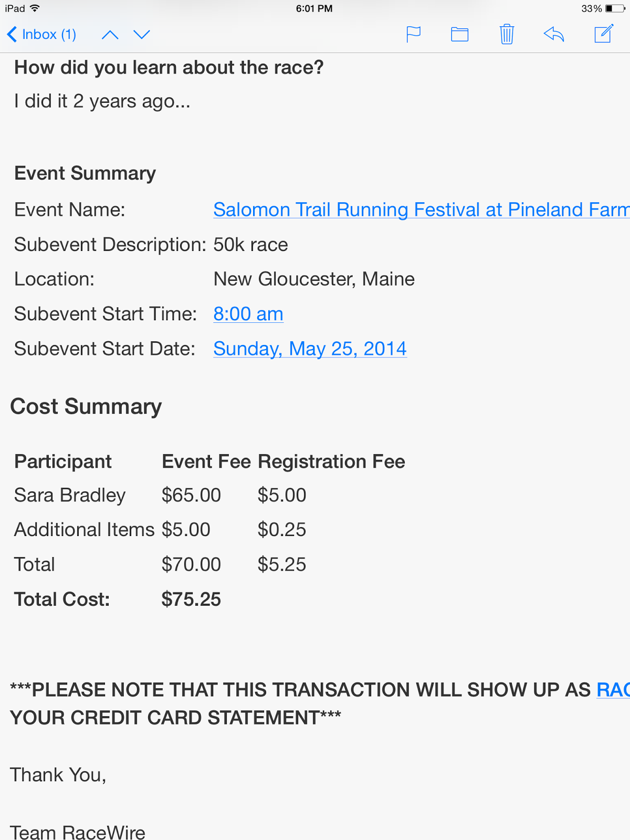Delete email with trash icon
Image resolution: width=630 pixels, height=840 pixels.
pos(507,35)
